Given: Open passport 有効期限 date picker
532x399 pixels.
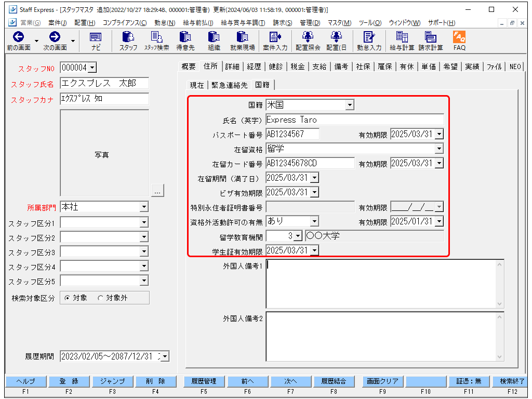Looking at the screenshot, I should 440,134.
